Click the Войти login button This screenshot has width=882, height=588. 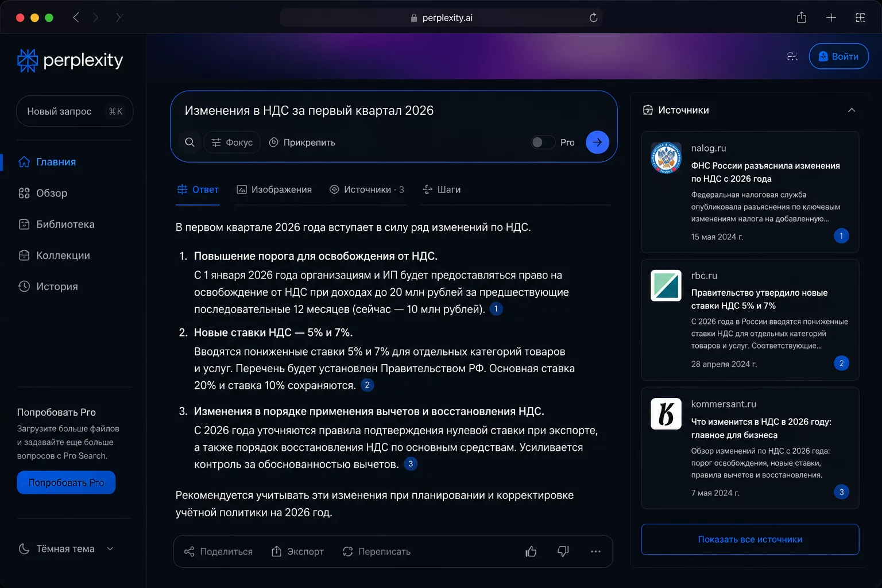click(838, 56)
